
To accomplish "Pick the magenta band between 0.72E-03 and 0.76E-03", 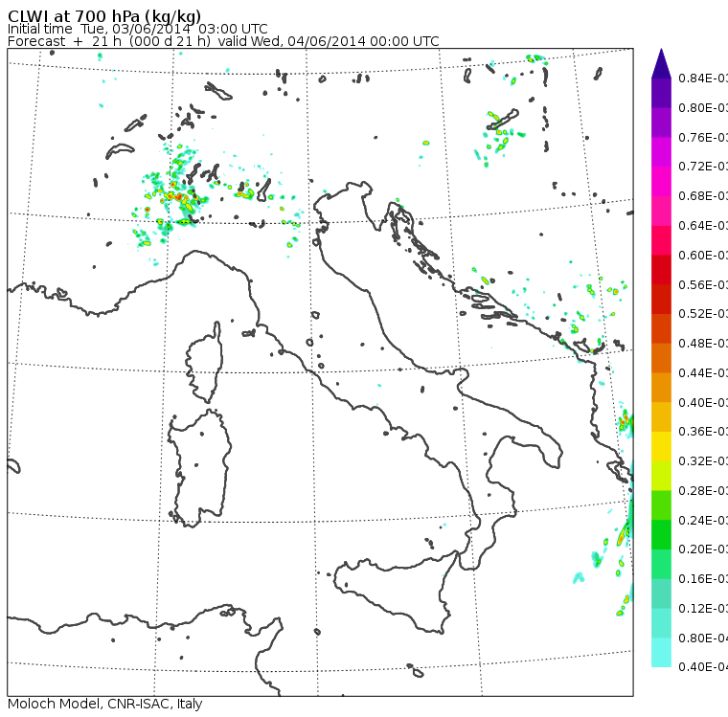I will pyautogui.click(x=661, y=152).
